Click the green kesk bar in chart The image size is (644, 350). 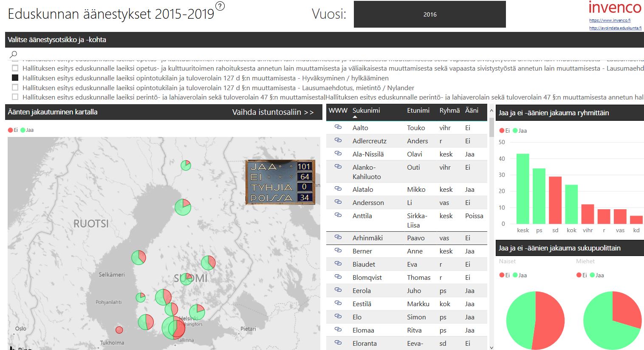523,189
